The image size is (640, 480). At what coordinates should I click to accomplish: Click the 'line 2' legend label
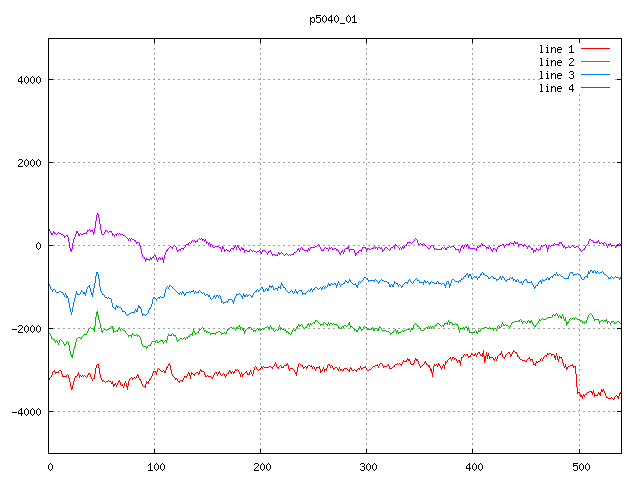pyautogui.click(x=556, y=62)
